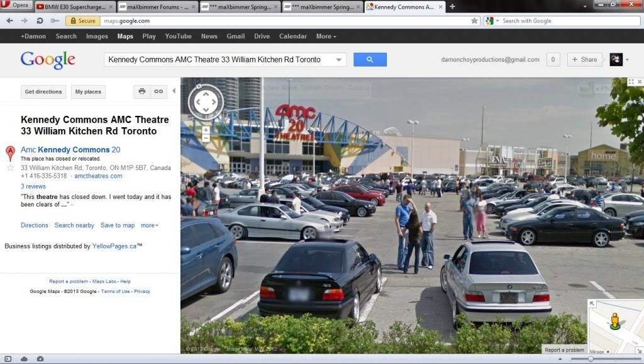Screen dimensions: 644x364
Task: Open the YellowPages.ca link
Action: click(114, 246)
